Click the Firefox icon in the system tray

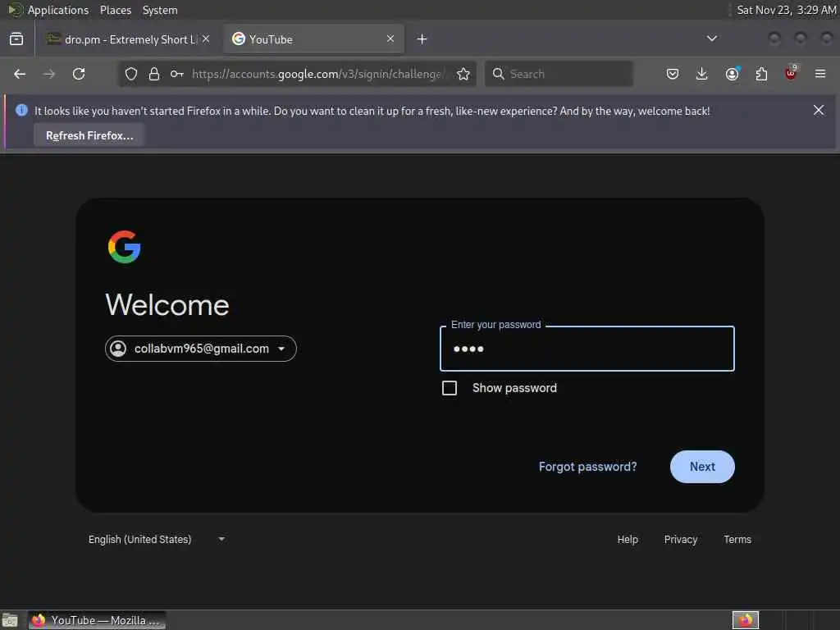pyautogui.click(x=745, y=620)
